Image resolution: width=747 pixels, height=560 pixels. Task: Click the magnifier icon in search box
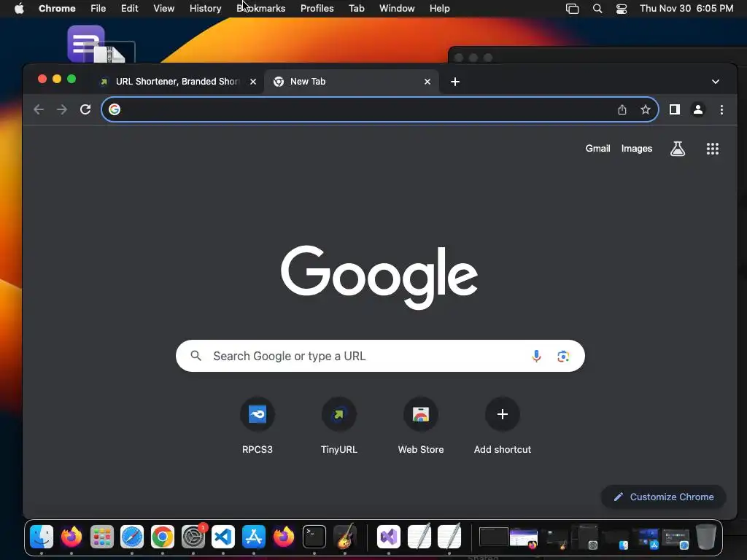tap(196, 355)
